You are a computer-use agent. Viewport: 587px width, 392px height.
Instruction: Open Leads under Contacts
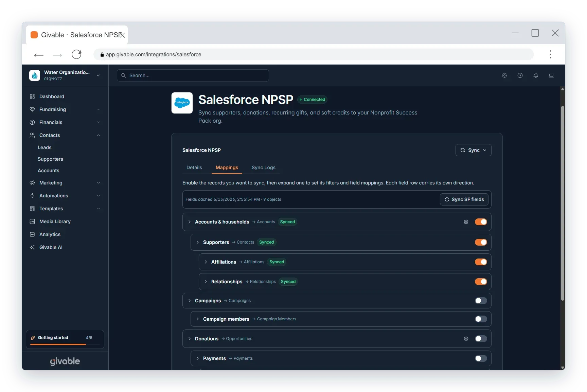tap(45, 147)
